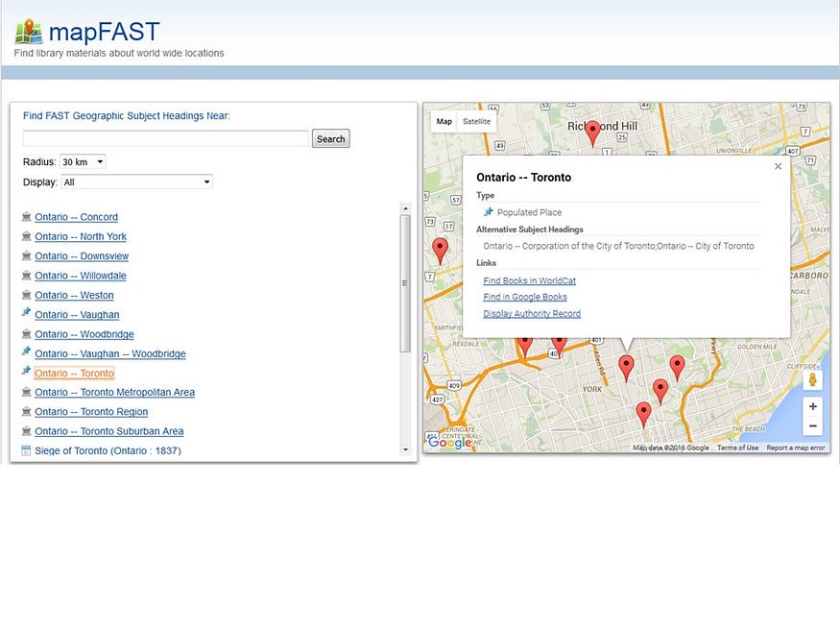Open Find in Google Books link
Screen dimensions: 840x630
pos(525,298)
